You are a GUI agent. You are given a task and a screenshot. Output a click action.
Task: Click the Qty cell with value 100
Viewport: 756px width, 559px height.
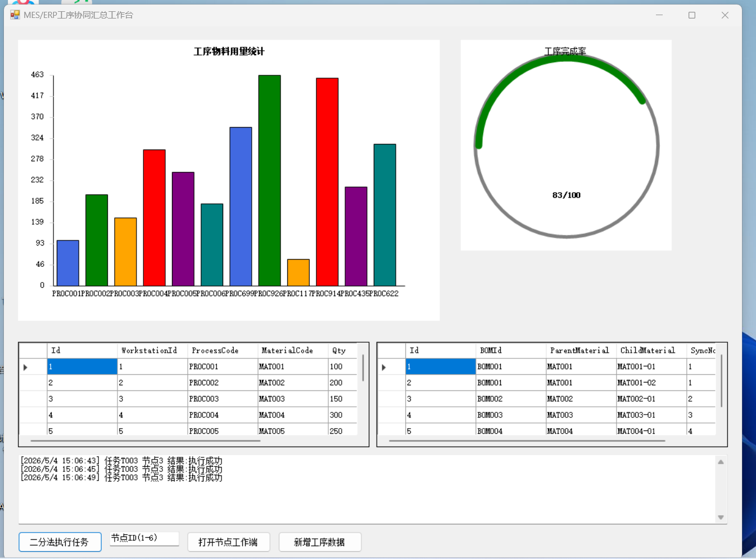pyautogui.click(x=342, y=367)
